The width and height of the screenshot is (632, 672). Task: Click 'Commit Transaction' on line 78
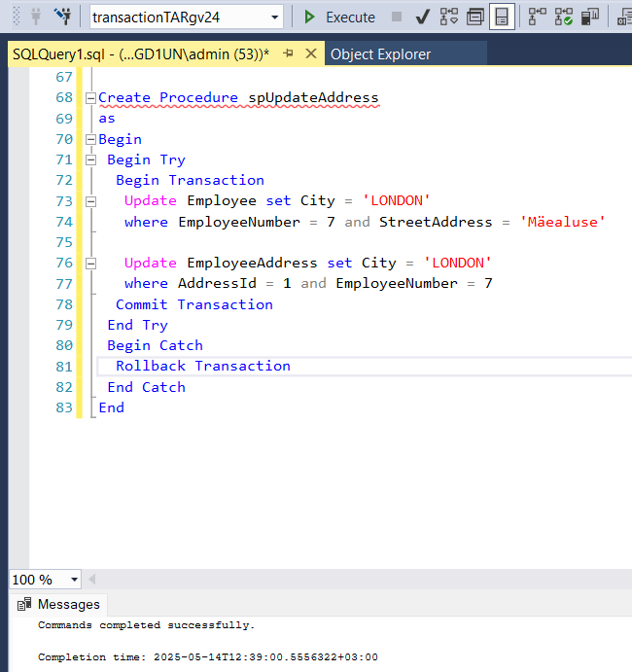coord(194,304)
